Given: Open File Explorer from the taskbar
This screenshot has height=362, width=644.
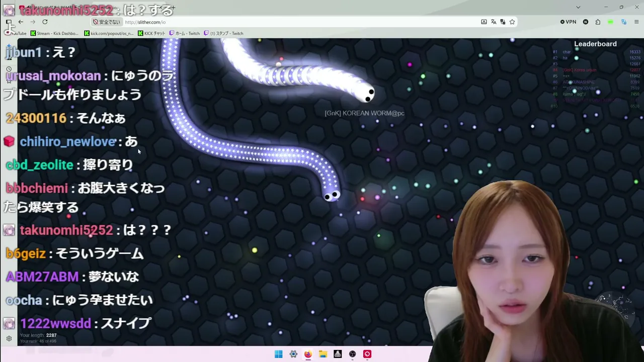Looking at the screenshot, I should [323, 354].
